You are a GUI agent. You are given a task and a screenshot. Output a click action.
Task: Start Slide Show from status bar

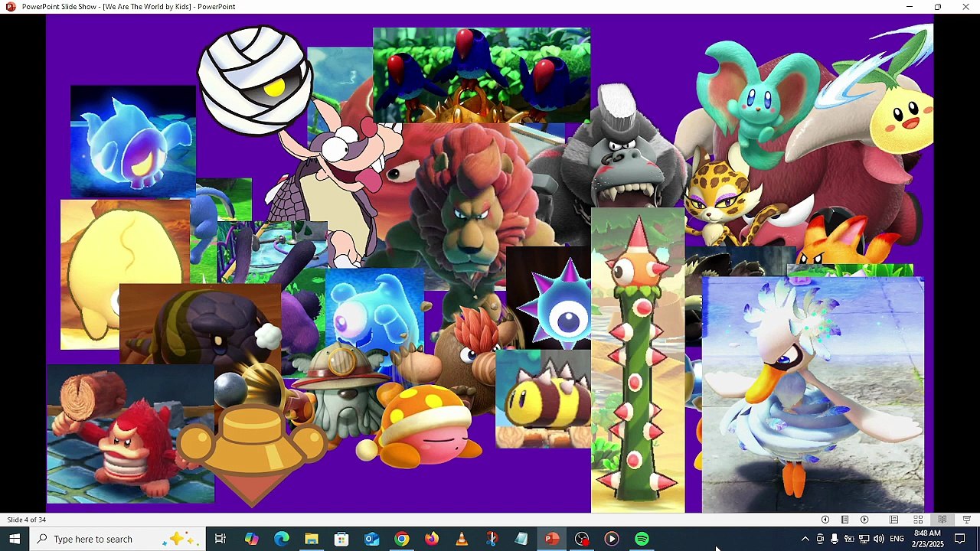pos(966,520)
